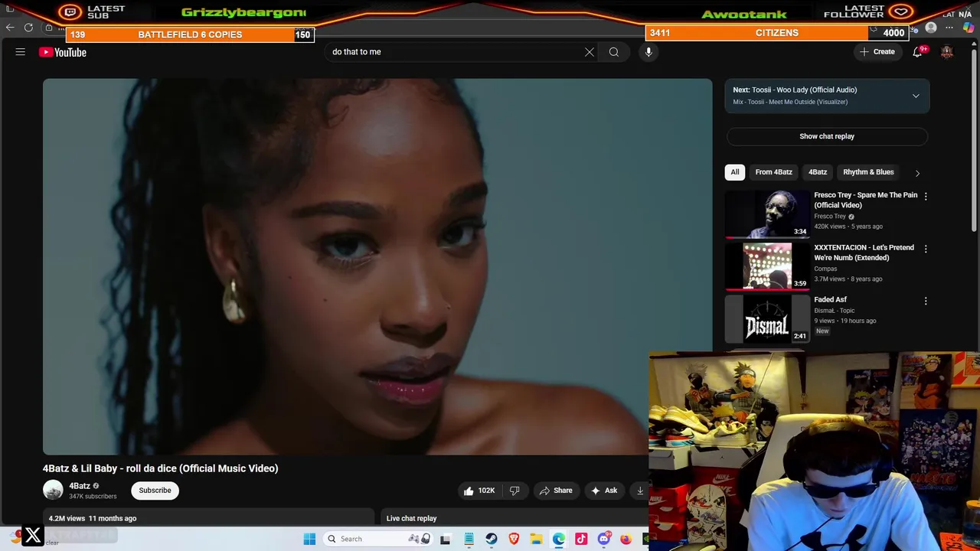
Task: Reload the browser page
Action: click(x=28, y=28)
